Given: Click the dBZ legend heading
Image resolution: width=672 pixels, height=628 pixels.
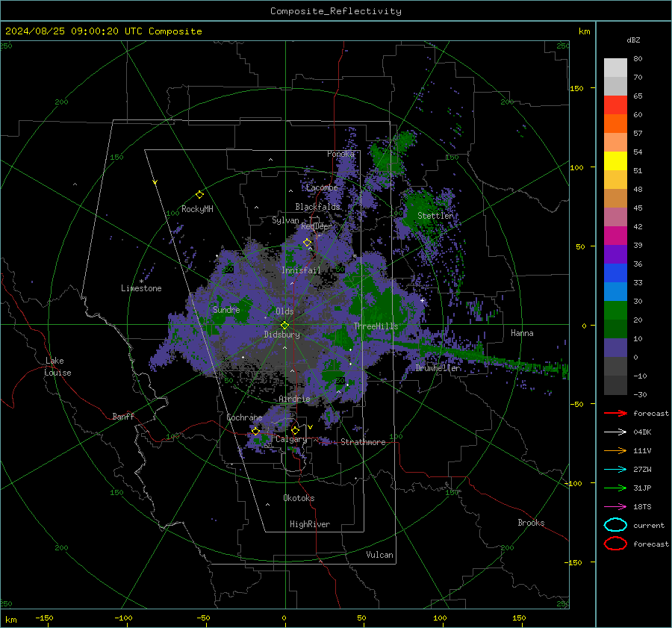Looking at the screenshot, I should pyautogui.click(x=633, y=40).
